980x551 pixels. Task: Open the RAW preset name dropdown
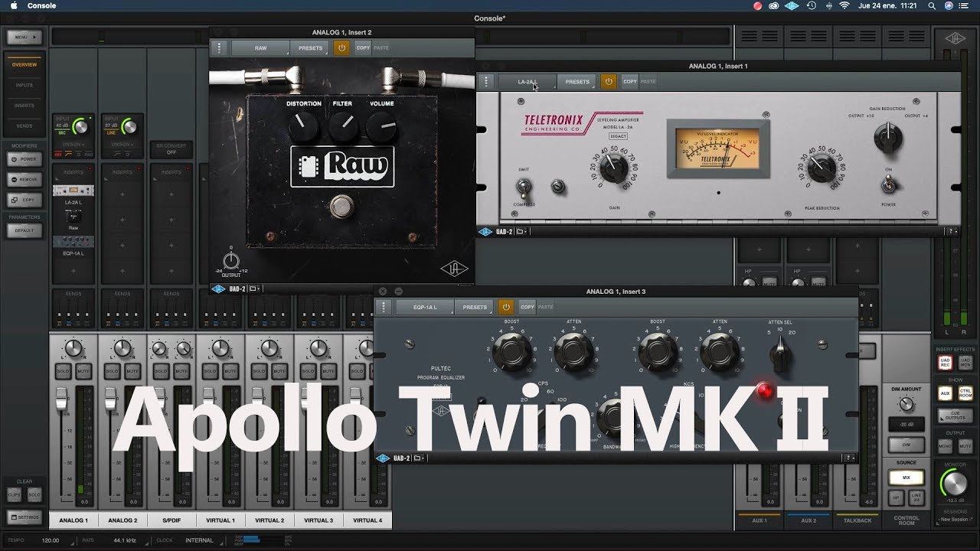coord(261,48)
